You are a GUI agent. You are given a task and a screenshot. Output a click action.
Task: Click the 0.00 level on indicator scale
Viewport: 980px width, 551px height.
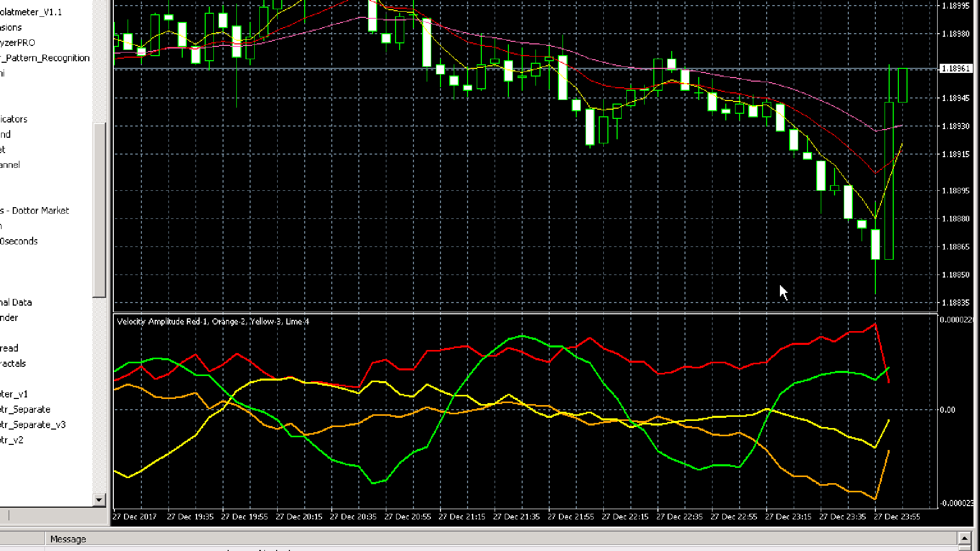(x=947, y=410)
